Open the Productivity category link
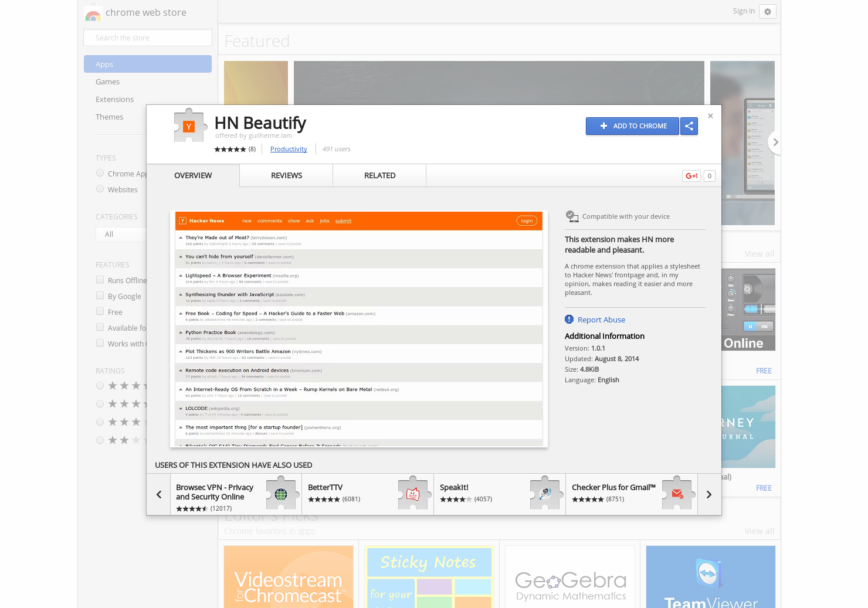This screenshot has height=608, width=868. (x=289, y=149)
